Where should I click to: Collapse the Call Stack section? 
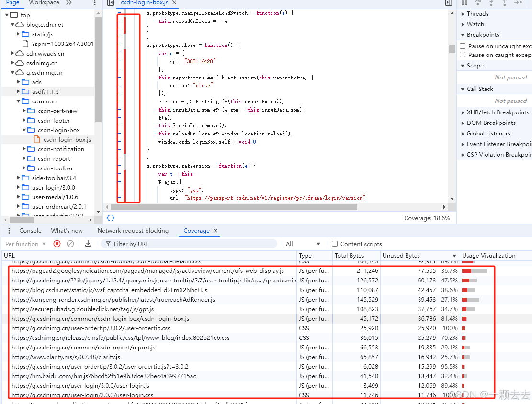point(463,89)
